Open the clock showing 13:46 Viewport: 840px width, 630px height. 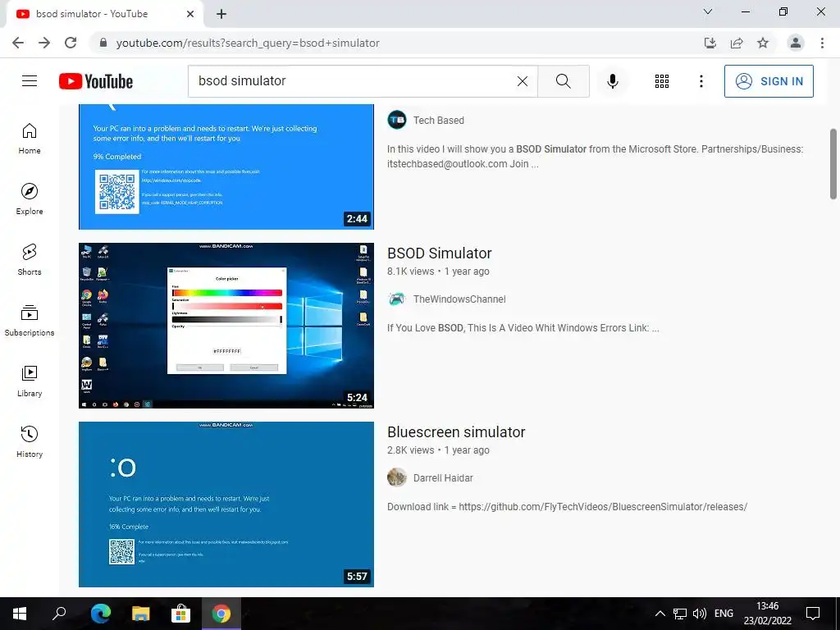pos(767,614)
